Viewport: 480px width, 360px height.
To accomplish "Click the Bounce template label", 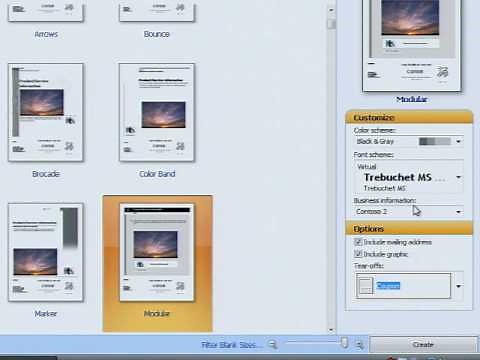I will point(157,34).
